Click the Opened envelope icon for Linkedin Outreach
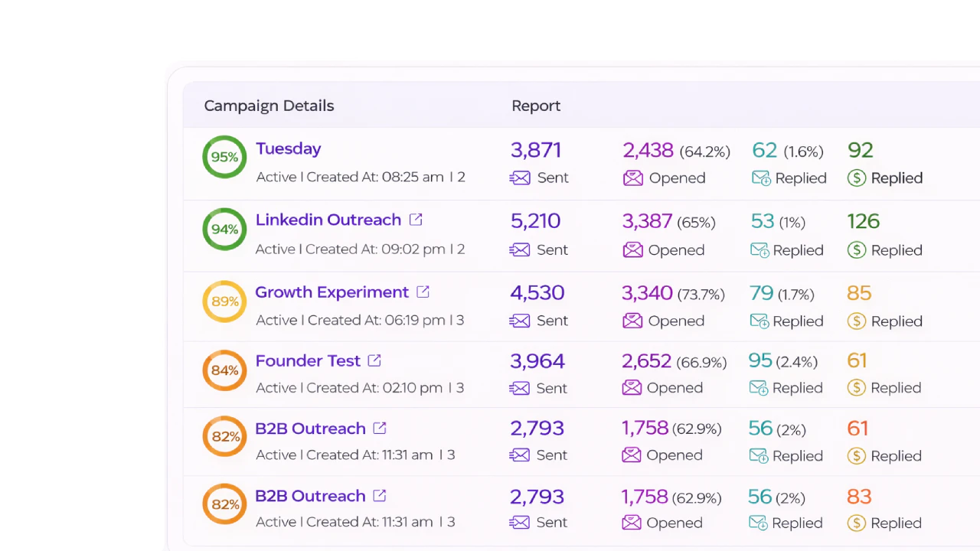Screen dimensions: 980x551 (x=632, y=250)
